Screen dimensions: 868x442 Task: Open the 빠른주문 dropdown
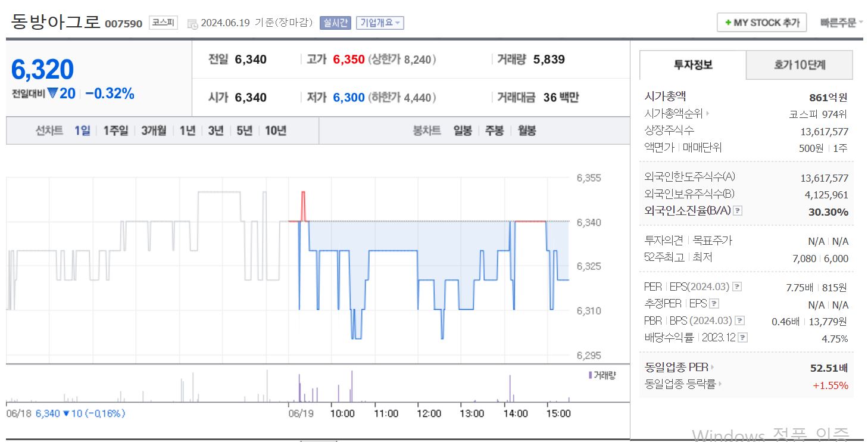click(841, 23)
